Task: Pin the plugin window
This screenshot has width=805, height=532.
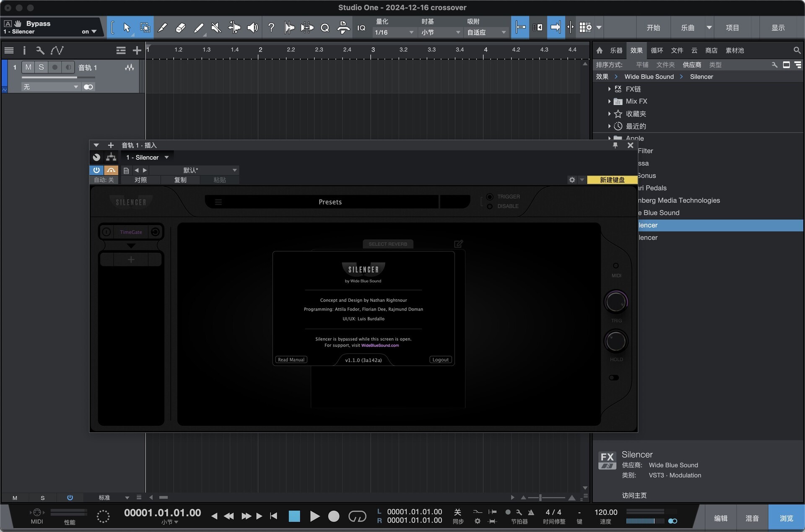Action: [x=615, y=145]
